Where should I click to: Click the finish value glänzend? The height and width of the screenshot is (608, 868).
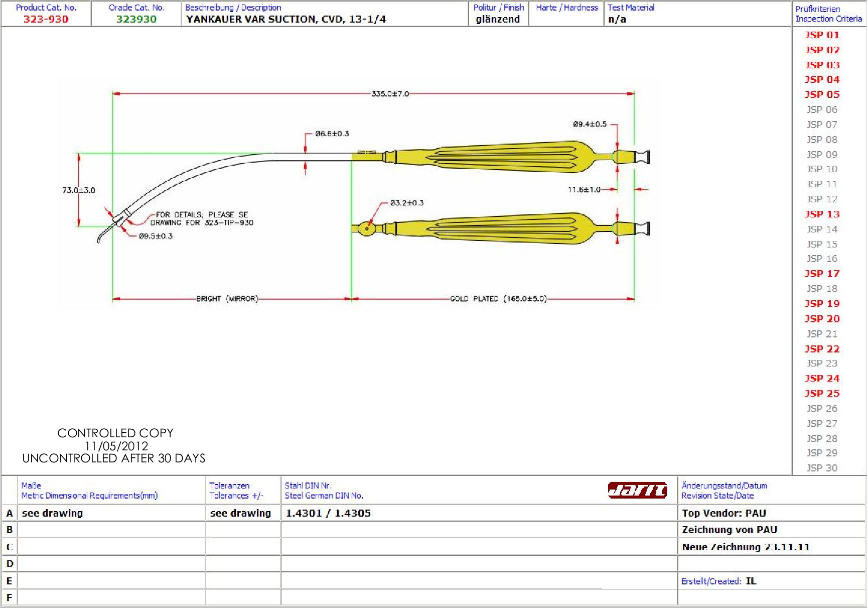pos(498,19)
